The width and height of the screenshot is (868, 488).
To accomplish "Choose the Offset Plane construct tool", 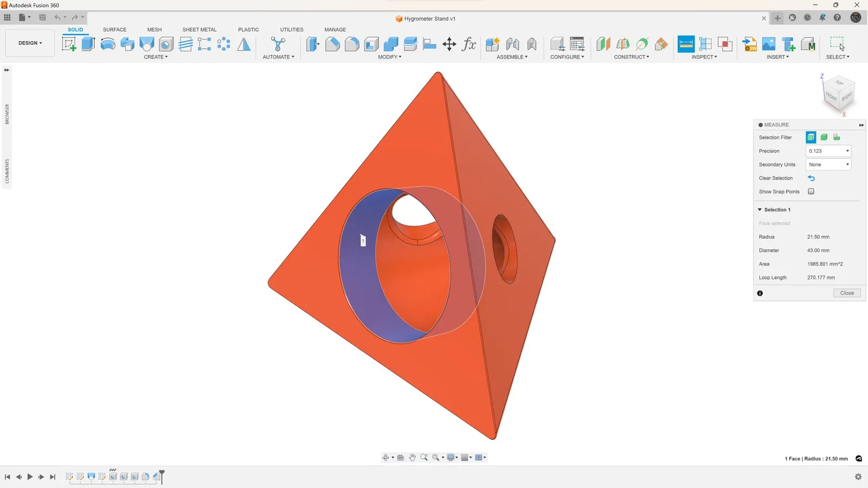I will (603, 44).
